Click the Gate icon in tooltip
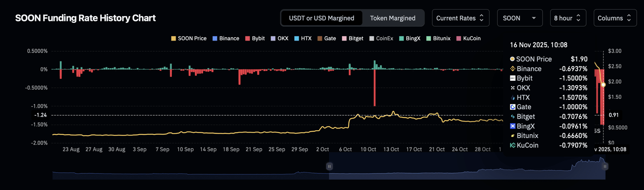Image resolution: width=644 pixels, height=190 pixels. pos(513,107)
